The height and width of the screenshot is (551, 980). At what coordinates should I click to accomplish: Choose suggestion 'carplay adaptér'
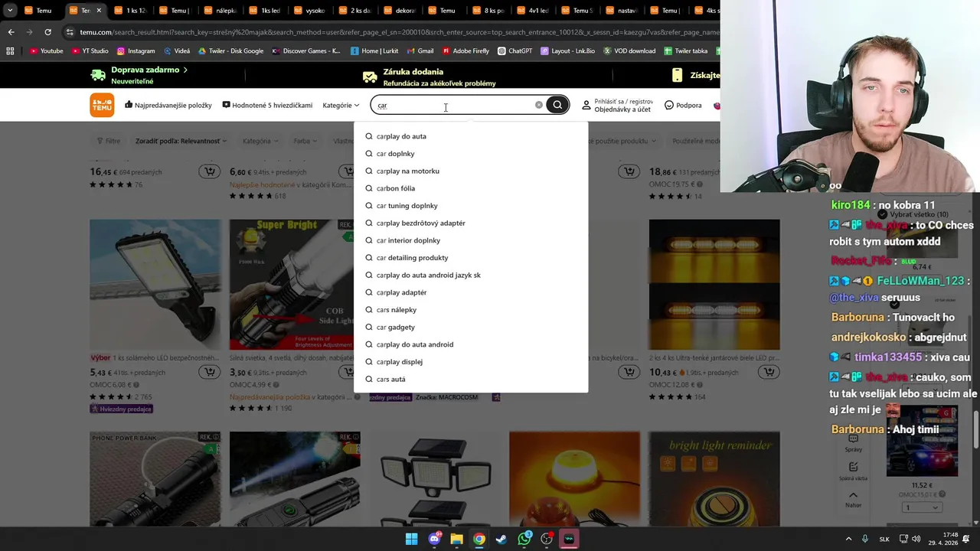click(471, 292)
